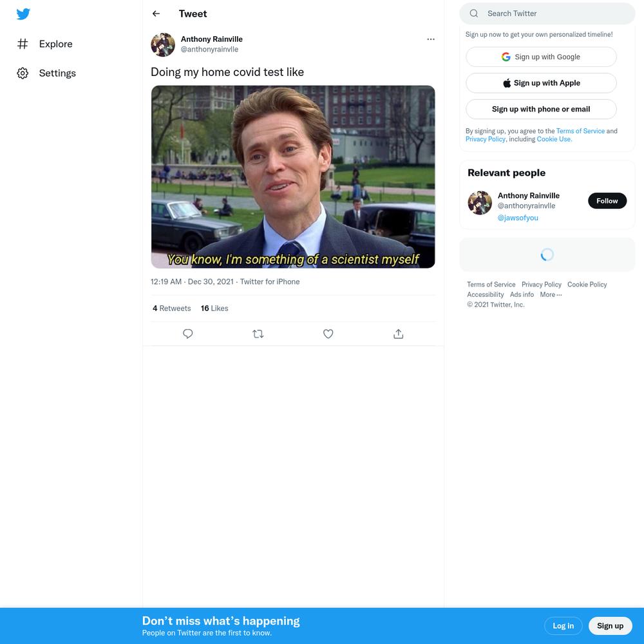Click the Twitter bird logo
This screenshot has width=644, height=644.
point(23,14)
